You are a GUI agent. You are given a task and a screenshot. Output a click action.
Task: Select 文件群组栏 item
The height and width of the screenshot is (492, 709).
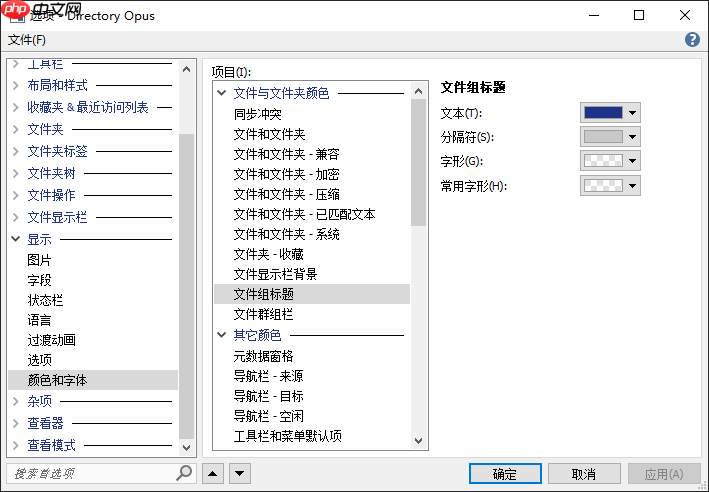pos(264,314)
